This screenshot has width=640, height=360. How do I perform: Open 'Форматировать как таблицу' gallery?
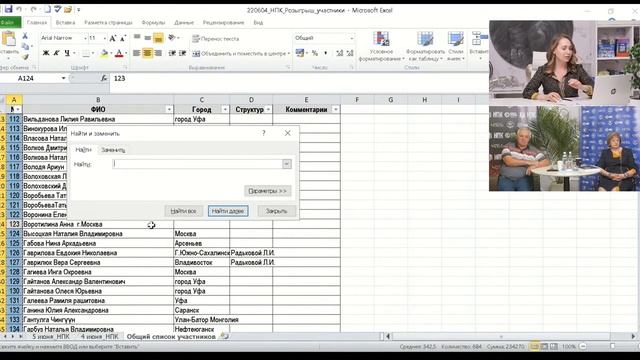pos(425,47)
